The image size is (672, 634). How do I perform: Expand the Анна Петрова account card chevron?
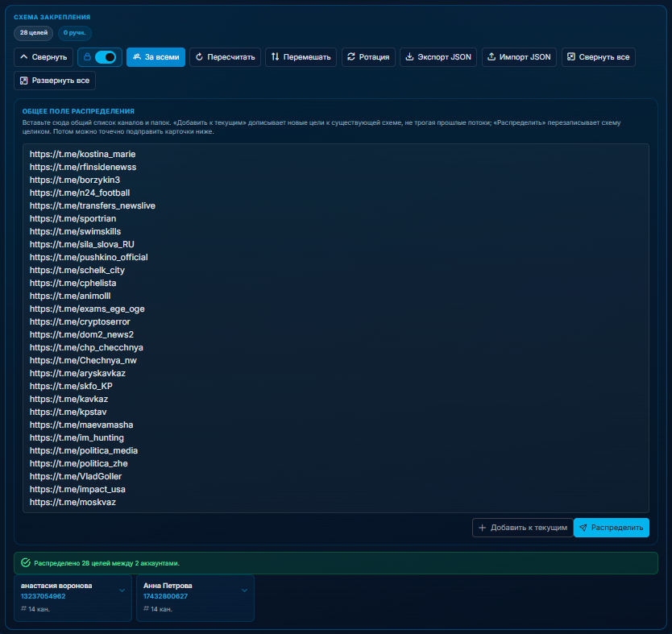[244, 590]
